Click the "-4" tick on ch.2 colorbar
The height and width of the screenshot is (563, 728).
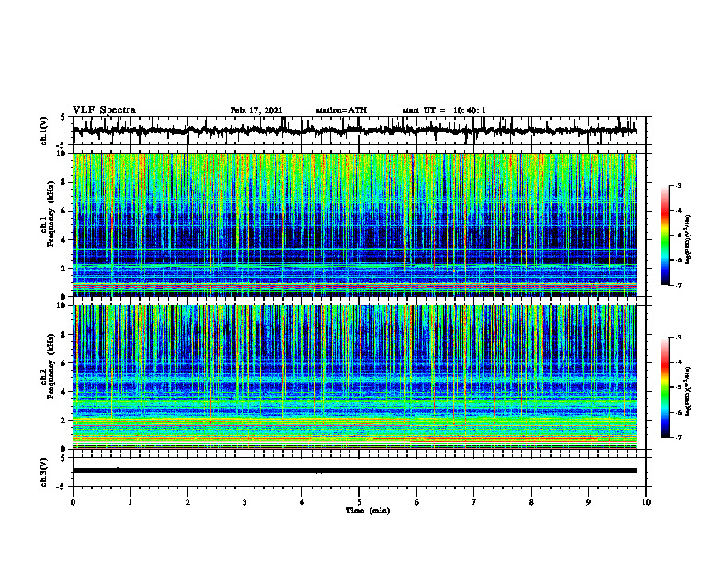pyautogui.click(x=678, y=362)
